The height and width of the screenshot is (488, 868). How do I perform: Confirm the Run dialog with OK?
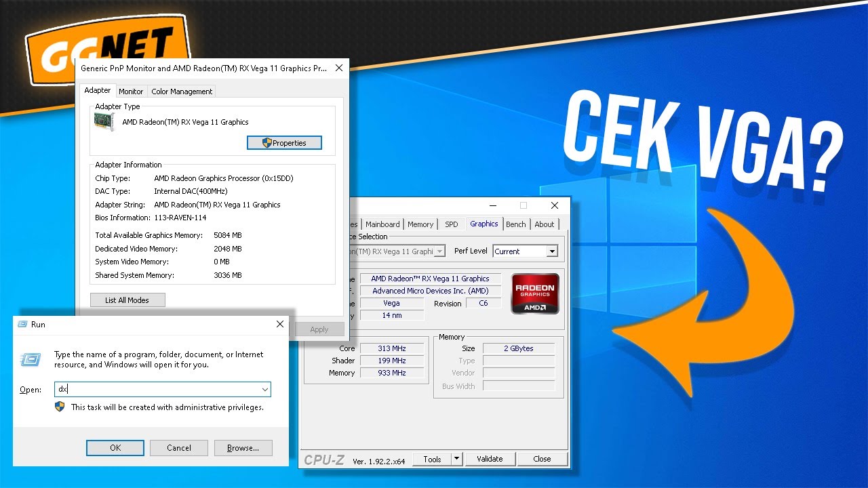(x=115, y=448)
